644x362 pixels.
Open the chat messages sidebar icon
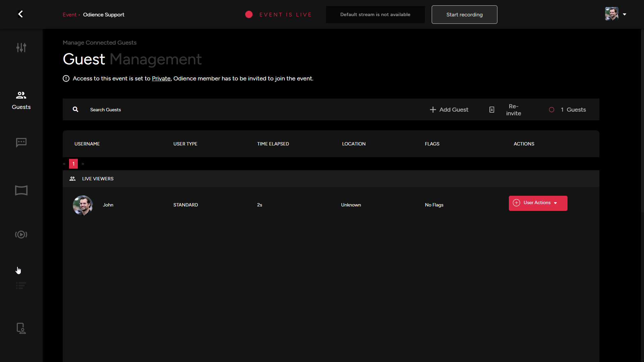tap(21, 143)
